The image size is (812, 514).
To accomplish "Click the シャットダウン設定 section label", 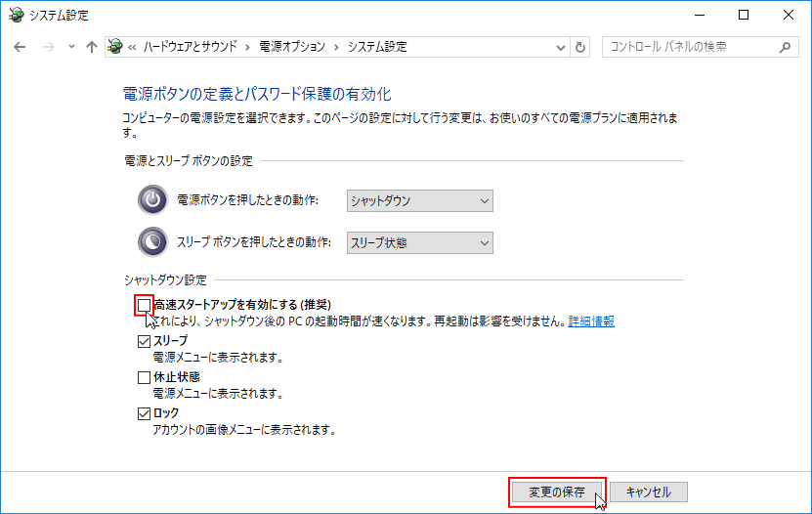I will (165, 280).
